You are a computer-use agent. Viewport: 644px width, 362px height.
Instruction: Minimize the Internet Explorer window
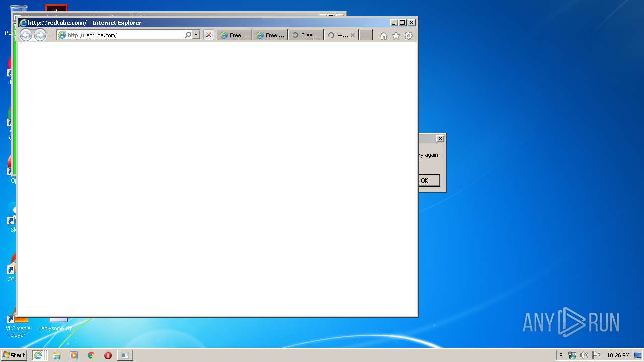pos(394,23)
